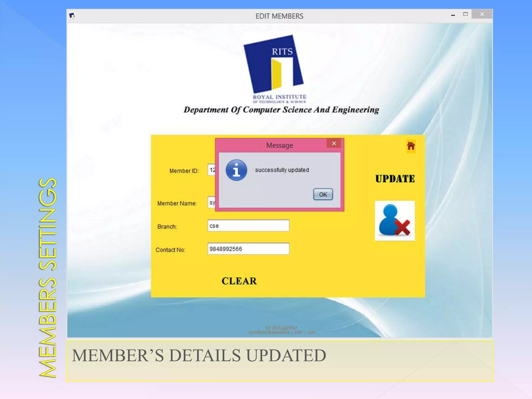This screenshot has width=532, height=399.
Task: Focus the Contact No input field
Action: [x=248, y=249]
